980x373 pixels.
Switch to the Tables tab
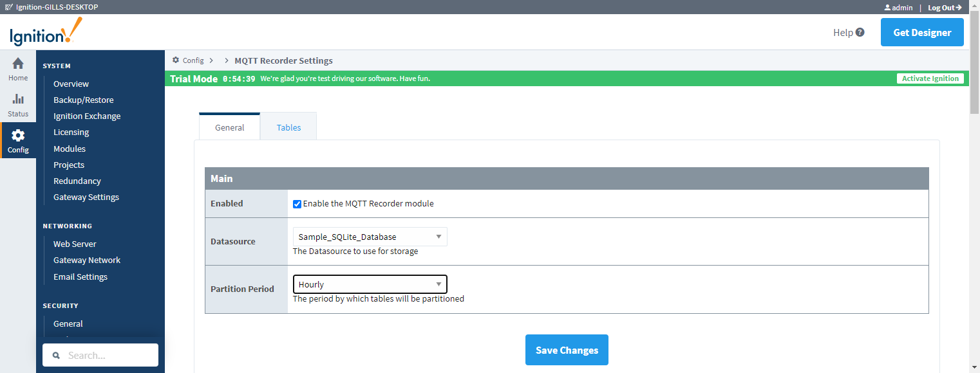click(x=288, y=127)
